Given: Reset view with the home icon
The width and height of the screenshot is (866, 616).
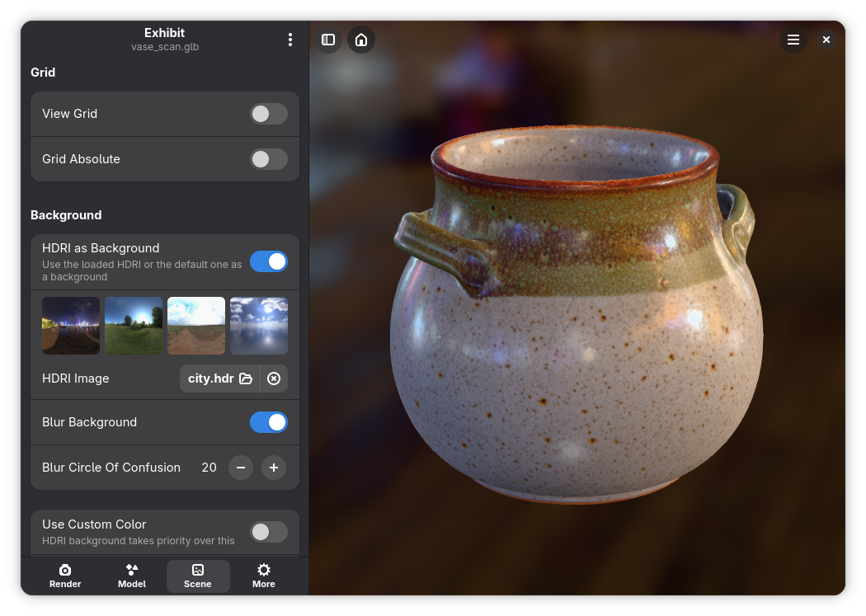Looking at the screenshot, I should coord(361,40).
